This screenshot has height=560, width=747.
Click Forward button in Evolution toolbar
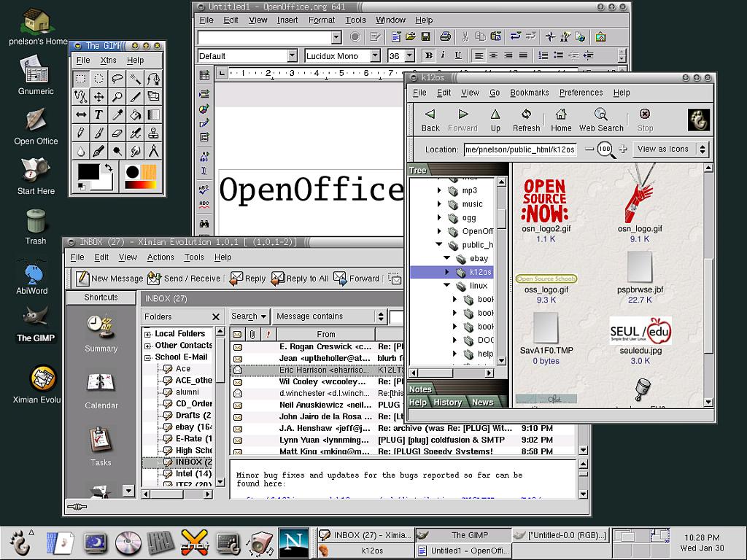(x=356, y=278)
